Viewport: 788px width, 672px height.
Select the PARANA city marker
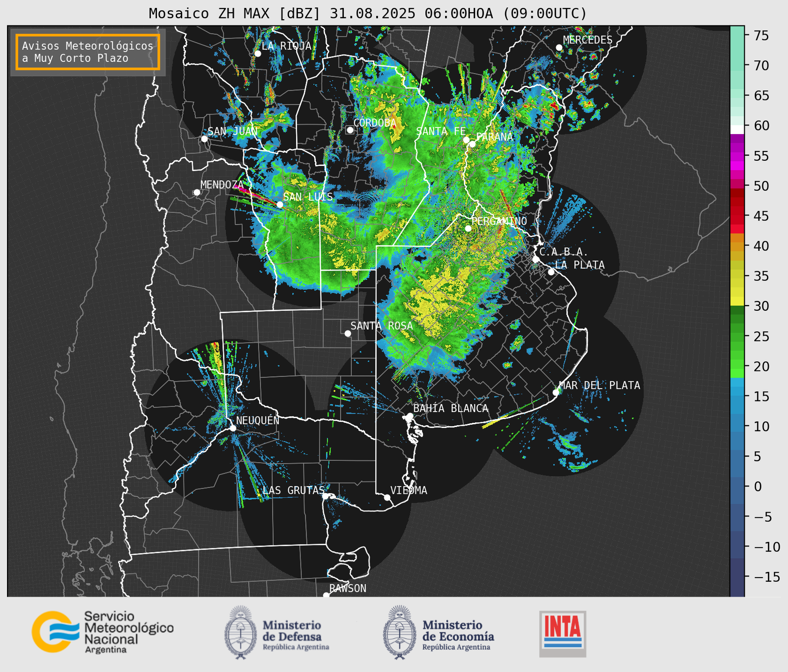[472, 144]
